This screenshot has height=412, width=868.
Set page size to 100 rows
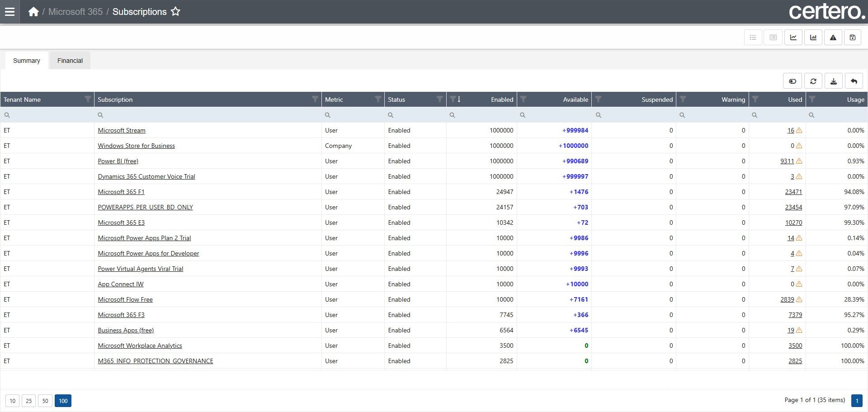(x=63, y=401)
